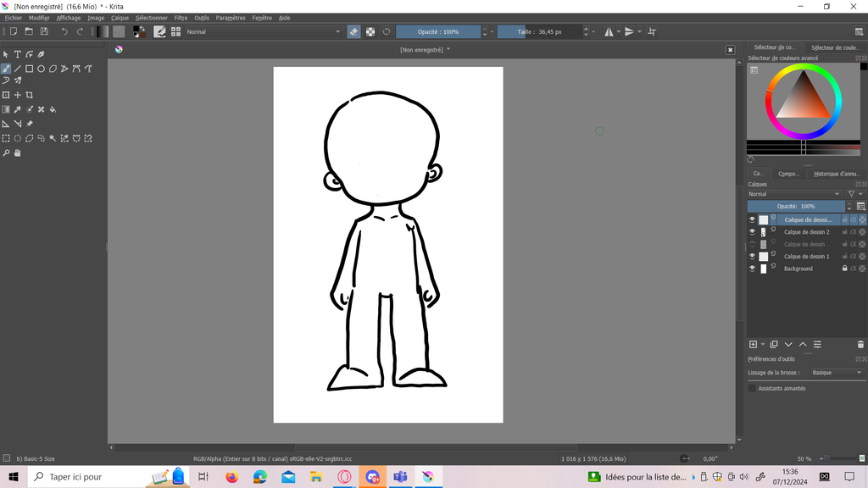The image size is (868, 488).
Task: Delete the layer with the trash icon
Action: click(860, 344)
